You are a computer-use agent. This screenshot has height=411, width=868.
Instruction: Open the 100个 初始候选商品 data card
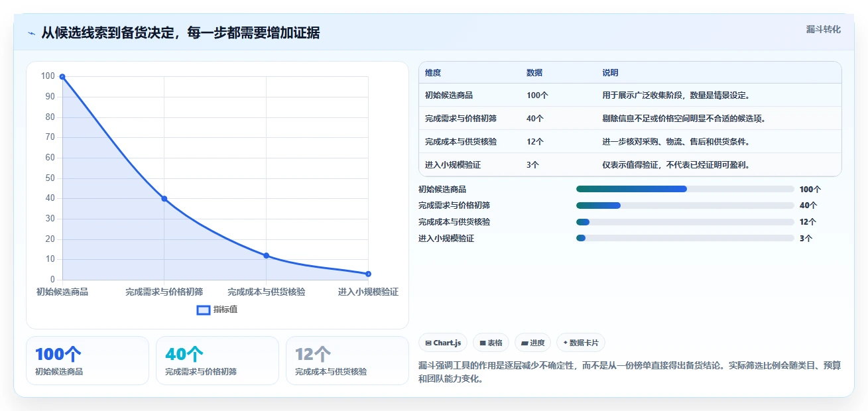88,361
